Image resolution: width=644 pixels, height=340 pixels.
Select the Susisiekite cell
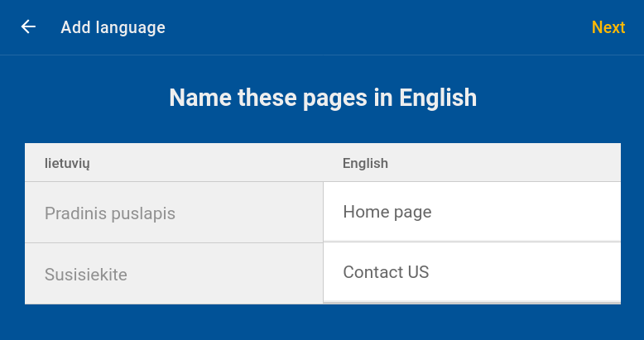[x=174, y=274]
